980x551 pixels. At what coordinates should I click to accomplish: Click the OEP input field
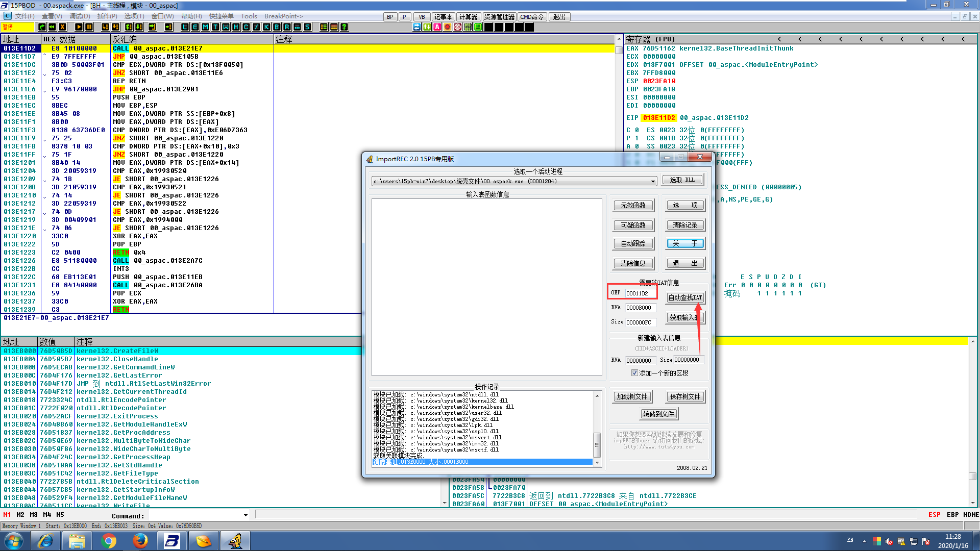click(x=640, y=293)
